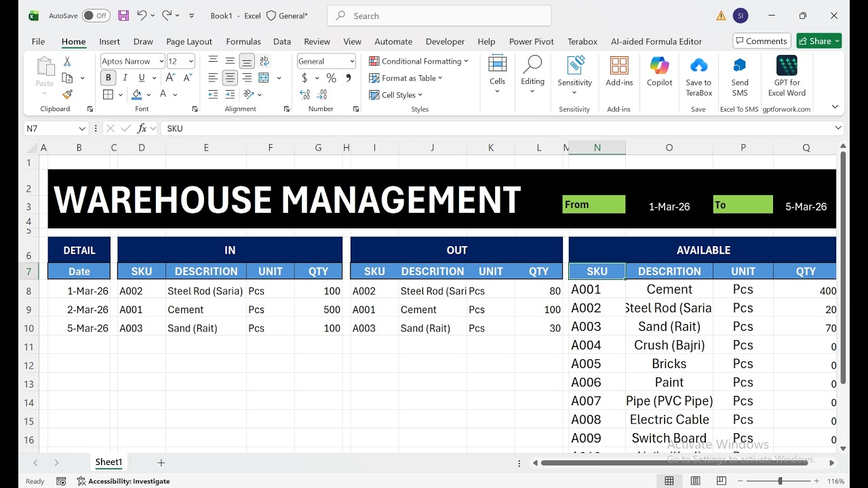Toggle Bottom Align alignment

pyautogui.click(x=247, y=61)
